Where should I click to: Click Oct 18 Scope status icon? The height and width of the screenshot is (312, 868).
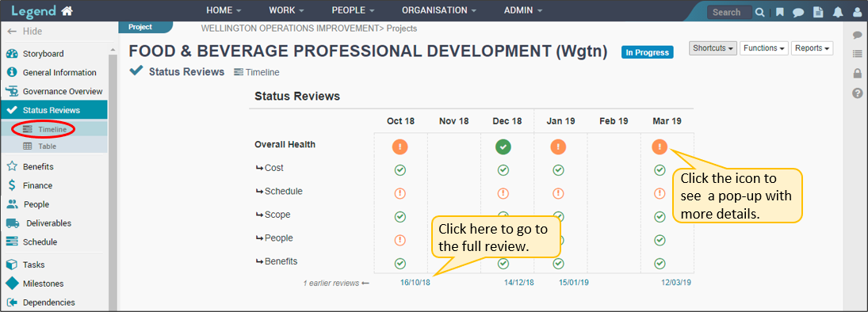pos(400,217)
